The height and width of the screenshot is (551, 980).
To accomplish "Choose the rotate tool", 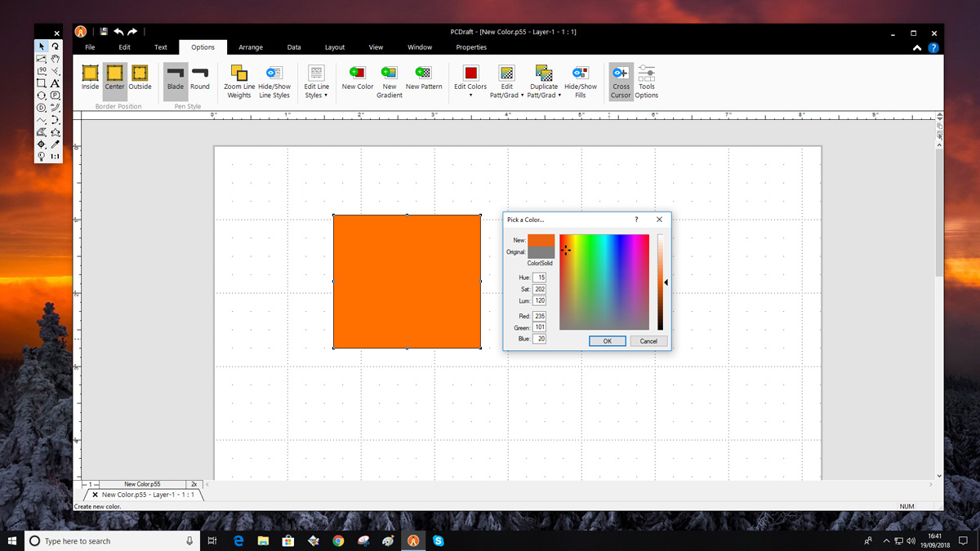I will coord(56,47).
